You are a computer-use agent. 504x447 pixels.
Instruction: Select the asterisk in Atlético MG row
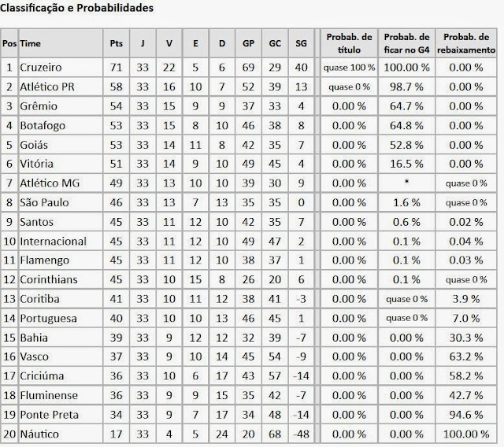[406, 182]
